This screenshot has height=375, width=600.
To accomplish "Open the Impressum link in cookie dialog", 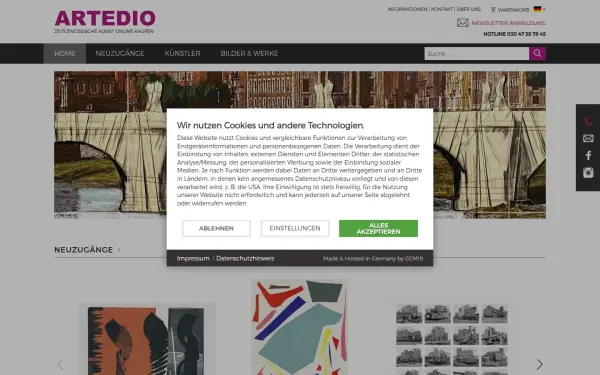I will tap(193, 258).
